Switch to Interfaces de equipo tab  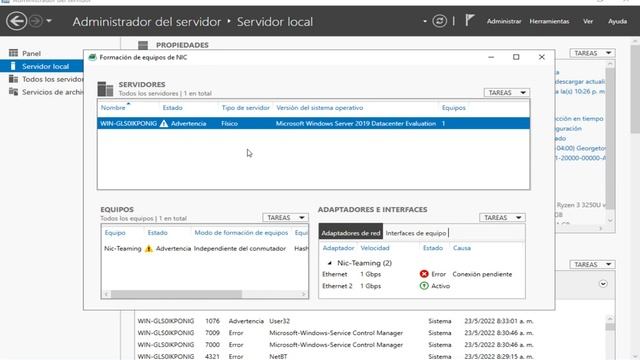tap(416, 233)
